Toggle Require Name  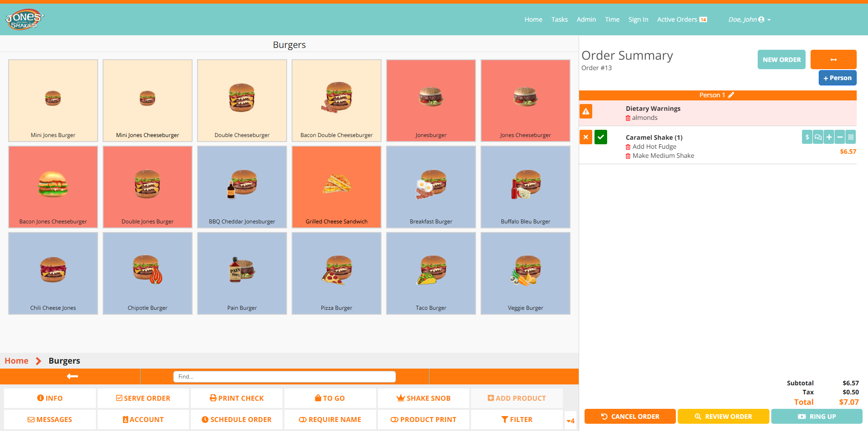(330, 420)
